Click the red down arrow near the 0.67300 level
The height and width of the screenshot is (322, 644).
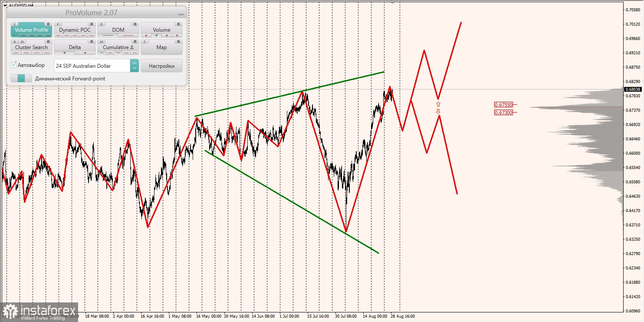439,111
